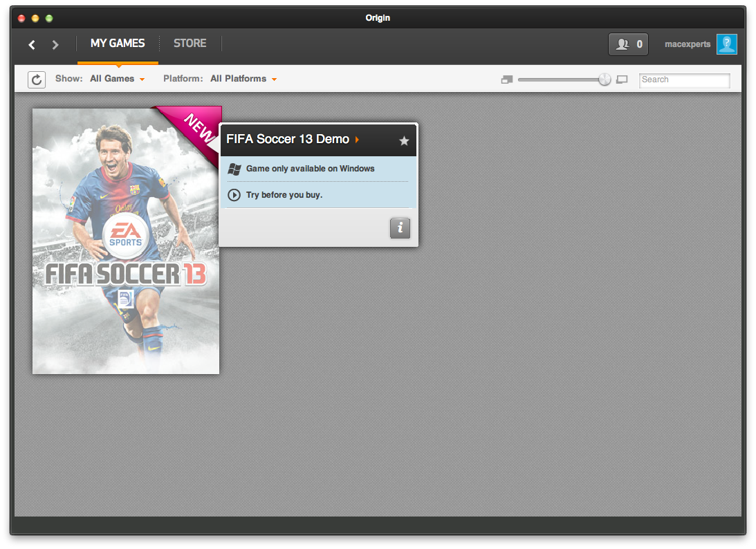
Task: Open the Platform All Platforms dropdown
Action: point(243,79)
